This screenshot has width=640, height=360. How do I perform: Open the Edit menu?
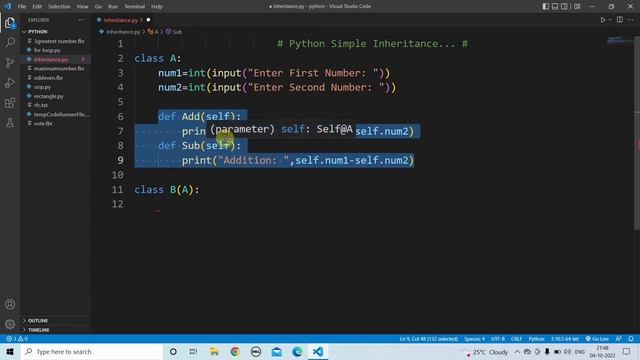(37, 7)
